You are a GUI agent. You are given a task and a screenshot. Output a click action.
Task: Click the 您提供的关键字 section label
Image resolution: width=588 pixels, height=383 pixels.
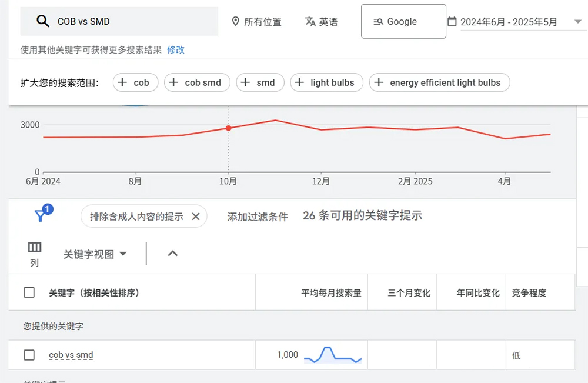pyautogui.click(x=54, y=326)
